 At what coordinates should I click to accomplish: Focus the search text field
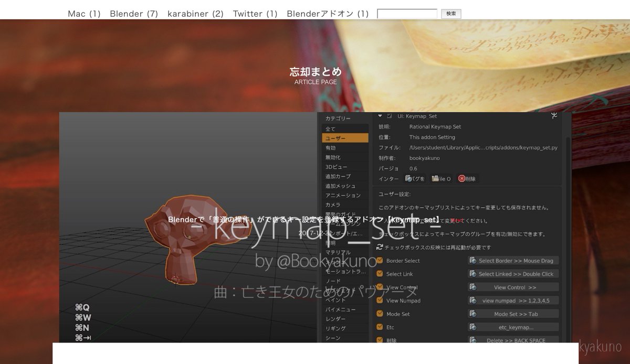407,14
